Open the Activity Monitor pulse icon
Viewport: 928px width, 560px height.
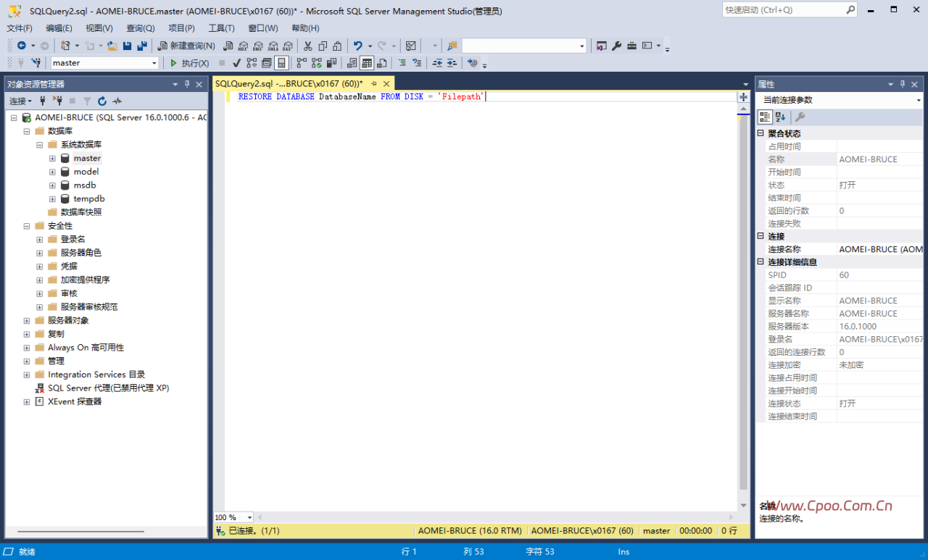117,101
